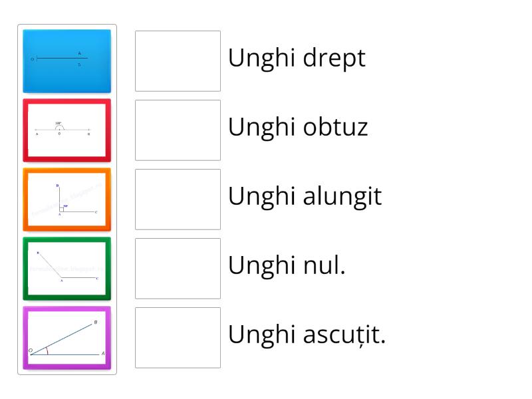The height and width of the screenshot is (399, 532).
Task: Click the red 180-degree angle diagram
Action: (66, 130)
